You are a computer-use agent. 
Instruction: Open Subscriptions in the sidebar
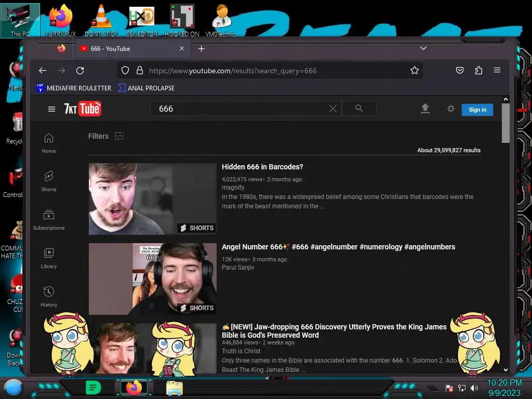[49, 220]
